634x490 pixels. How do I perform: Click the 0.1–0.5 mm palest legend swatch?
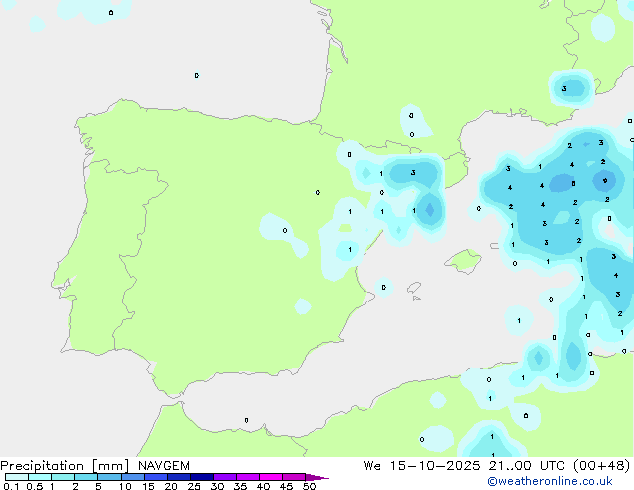click(17, 477)
